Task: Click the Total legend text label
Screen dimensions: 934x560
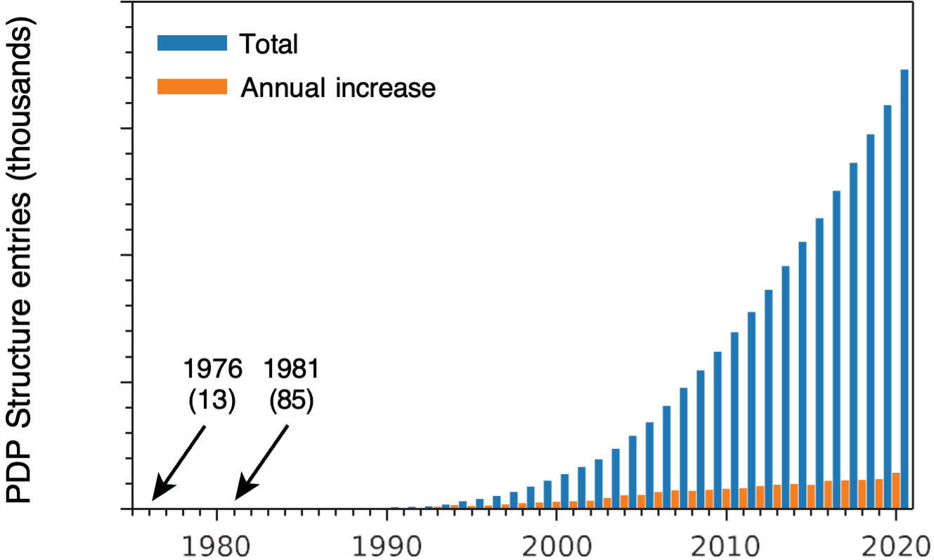Action: (x=270, y=44)
